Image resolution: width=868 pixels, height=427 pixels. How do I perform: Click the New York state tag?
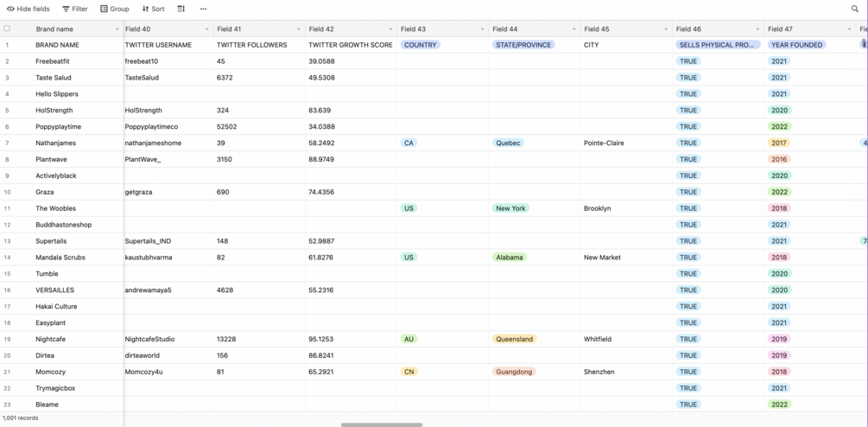point(510,208)
